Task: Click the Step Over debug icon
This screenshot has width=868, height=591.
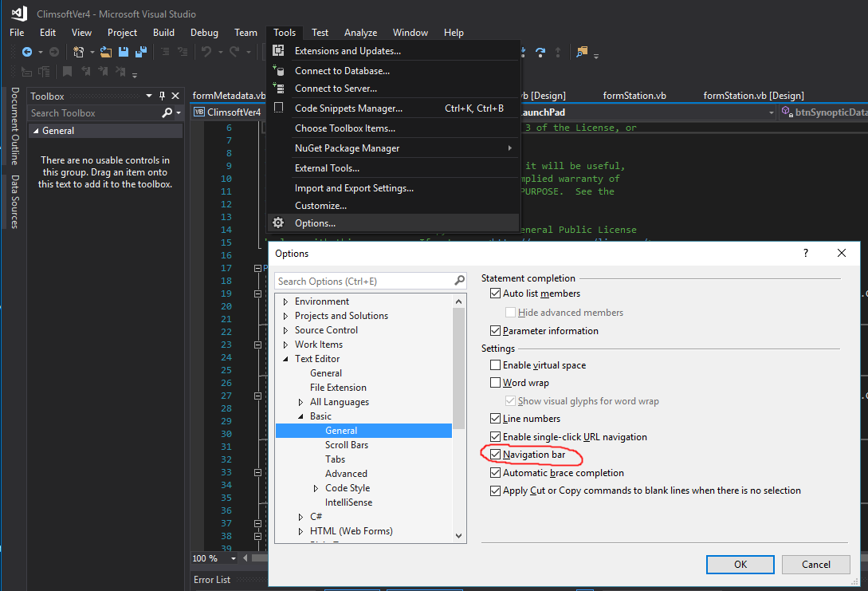Action: point(540,52)
